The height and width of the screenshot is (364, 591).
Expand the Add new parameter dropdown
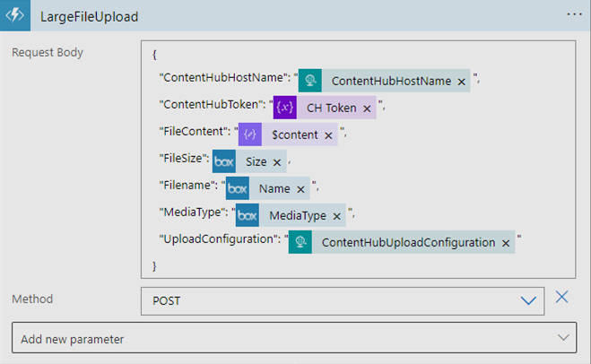(294, 338)
